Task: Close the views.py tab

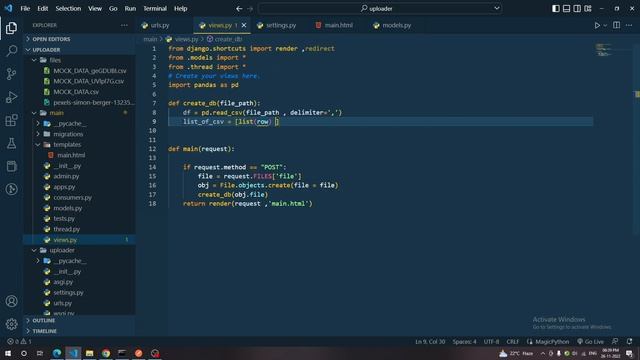Action: (x=244, y=25)
